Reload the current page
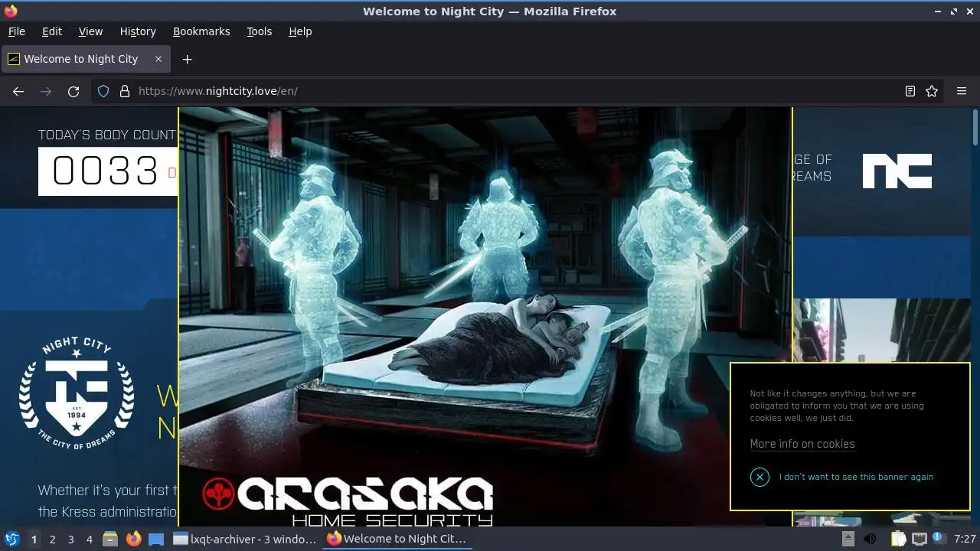The width and height of the screenshot is (980, 551). [x=73, y=91]
